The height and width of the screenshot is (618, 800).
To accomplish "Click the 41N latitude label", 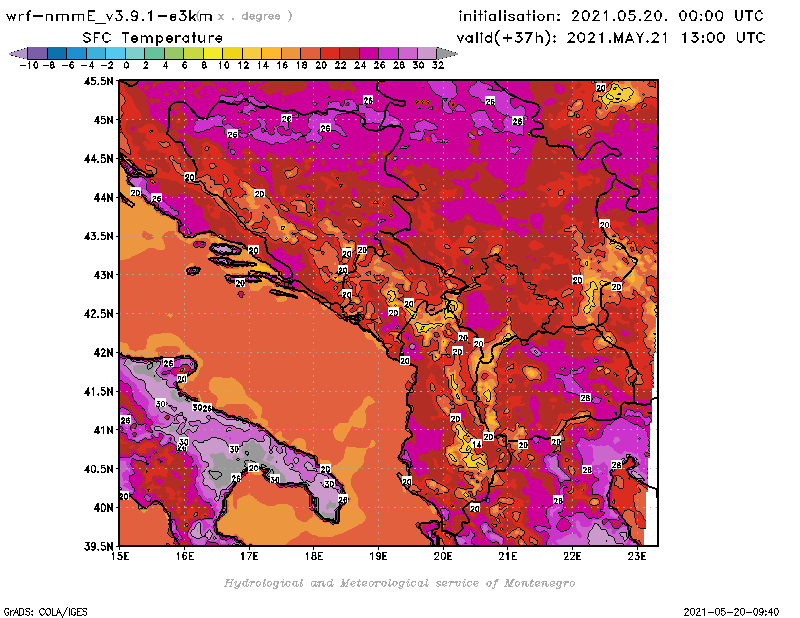I will coord(103,430).
